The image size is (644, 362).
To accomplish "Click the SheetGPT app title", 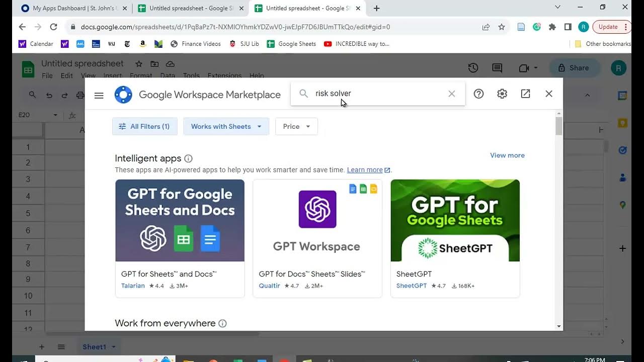I will tap(414, 274).
